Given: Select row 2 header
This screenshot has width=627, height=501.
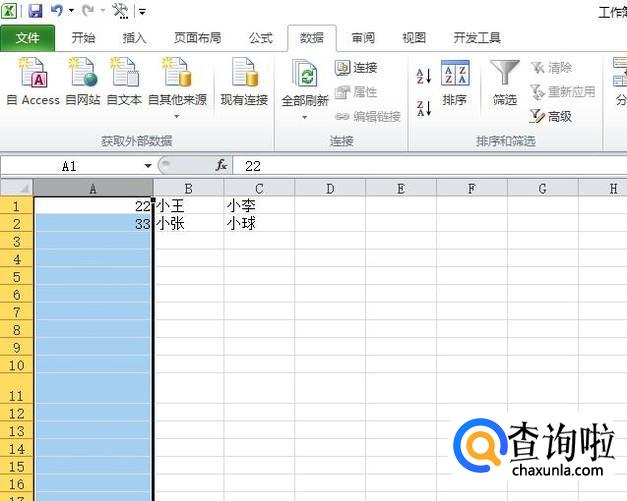Looking at the screenshot, I should [x=16, y=224].
